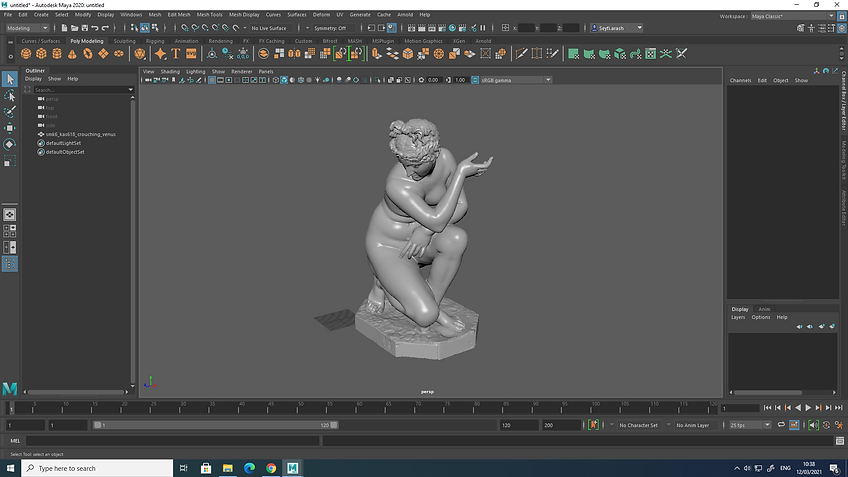Click the MEL command line input
848x477 pixels.
point(173,441)
